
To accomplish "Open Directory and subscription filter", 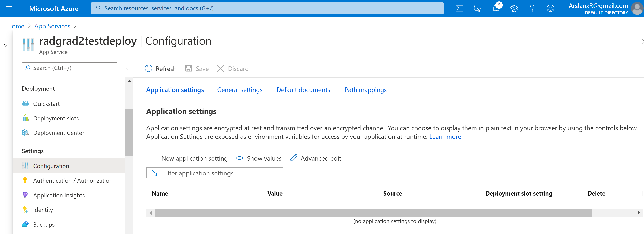I will [x=477, y=8].
